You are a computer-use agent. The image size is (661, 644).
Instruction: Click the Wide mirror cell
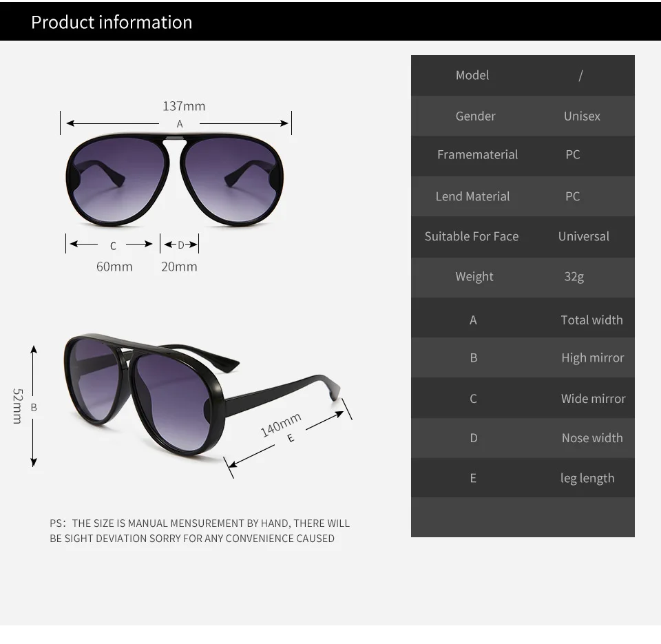(593, 399)
